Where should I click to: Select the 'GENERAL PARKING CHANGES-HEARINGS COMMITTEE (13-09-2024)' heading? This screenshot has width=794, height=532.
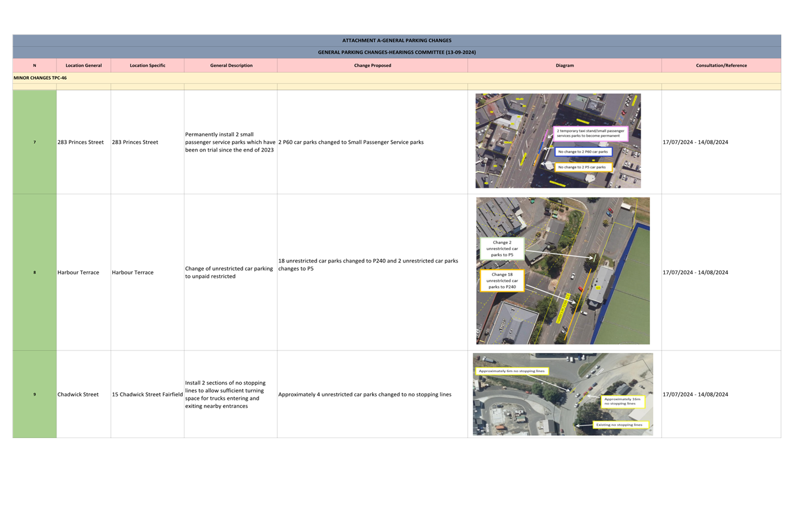coord(397,52)
